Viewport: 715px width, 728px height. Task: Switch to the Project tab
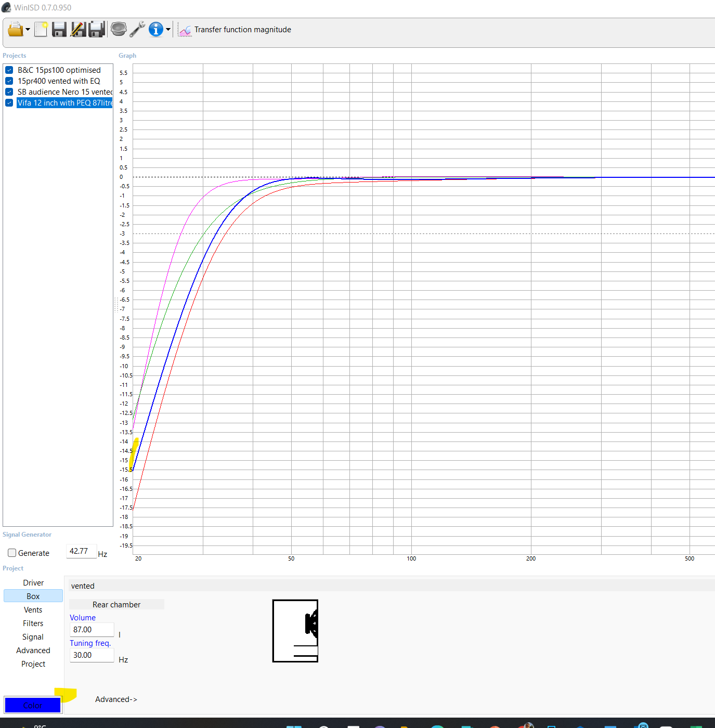[33, 664]
